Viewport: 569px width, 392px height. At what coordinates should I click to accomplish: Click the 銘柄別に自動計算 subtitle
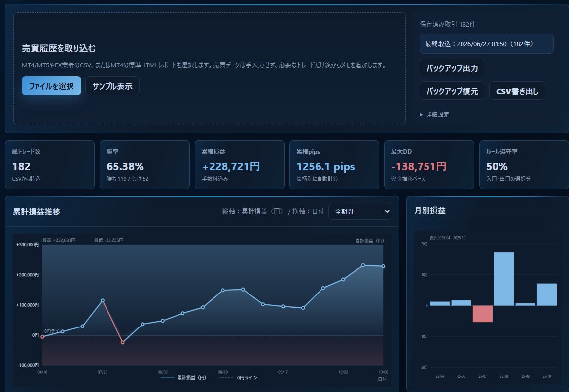[317, 179]
